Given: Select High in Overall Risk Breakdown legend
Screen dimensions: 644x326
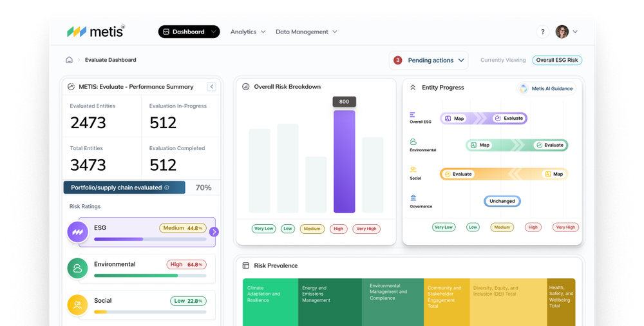Looking at the screenshot, I should 339,229.
